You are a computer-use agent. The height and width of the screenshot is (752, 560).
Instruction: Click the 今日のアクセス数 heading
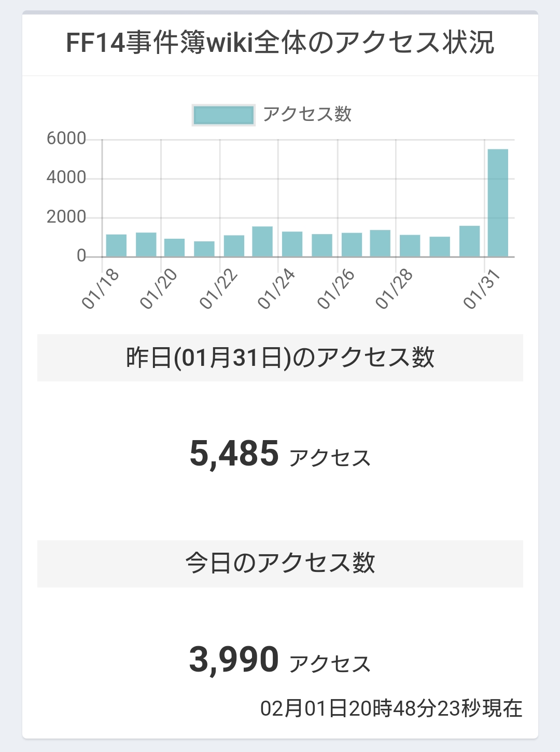(x=280, y=563)
